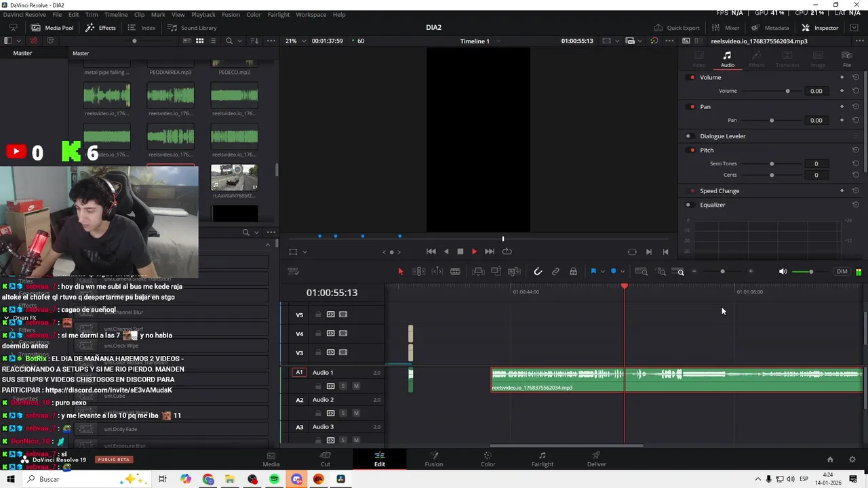Zoom in timeline with plus button
868x488 pixels.
point(751,272)
